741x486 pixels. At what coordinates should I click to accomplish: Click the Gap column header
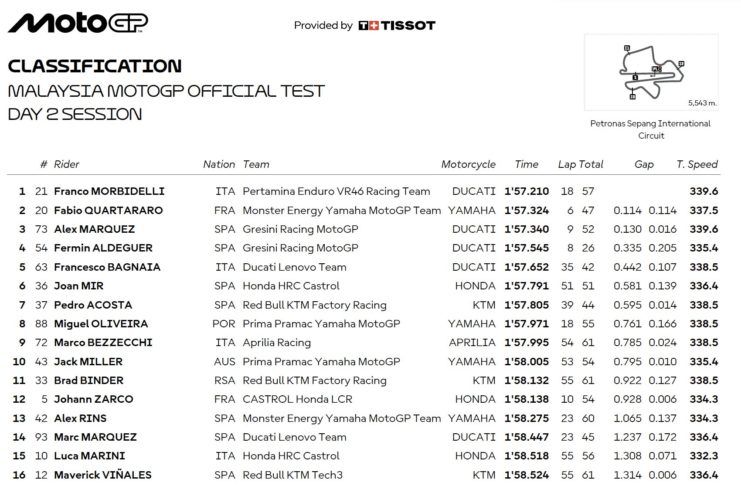(643, 164)
